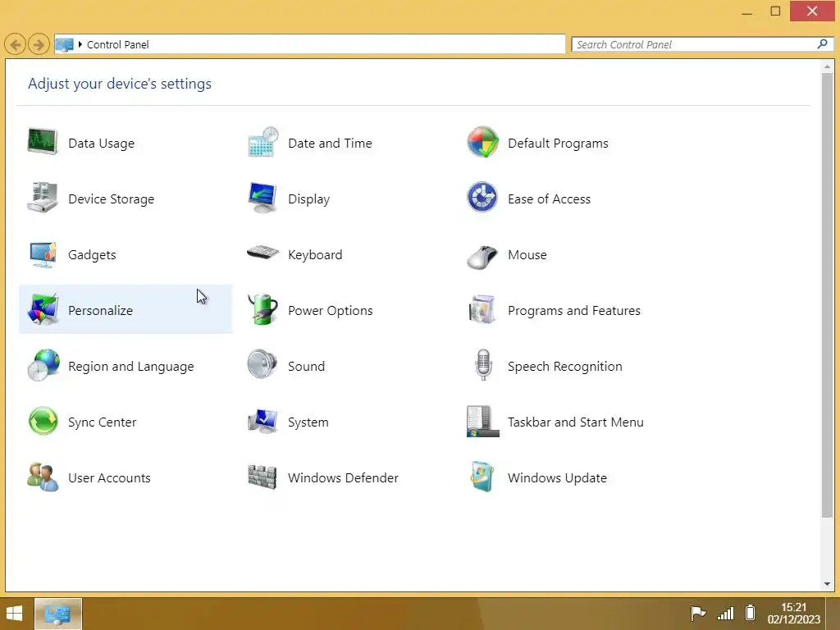Open the Ease of Access icon
Screen dimensions: 840x630
point(482,198)
